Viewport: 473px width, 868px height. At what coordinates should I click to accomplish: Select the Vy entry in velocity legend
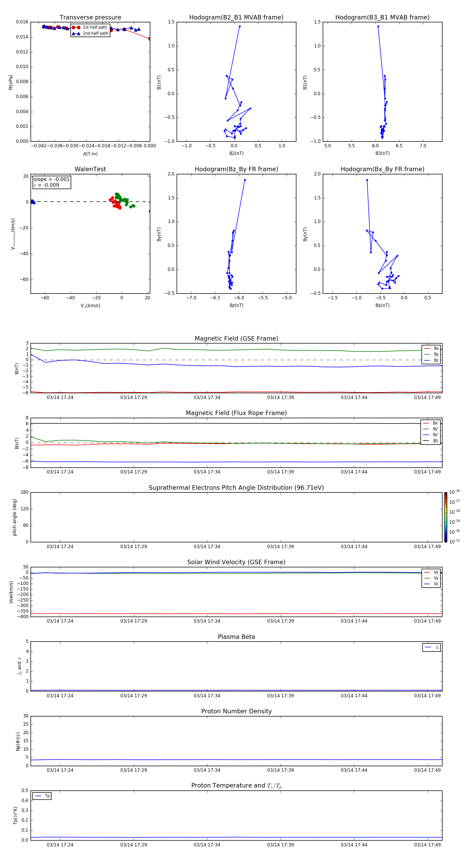(x=431, y=578)
